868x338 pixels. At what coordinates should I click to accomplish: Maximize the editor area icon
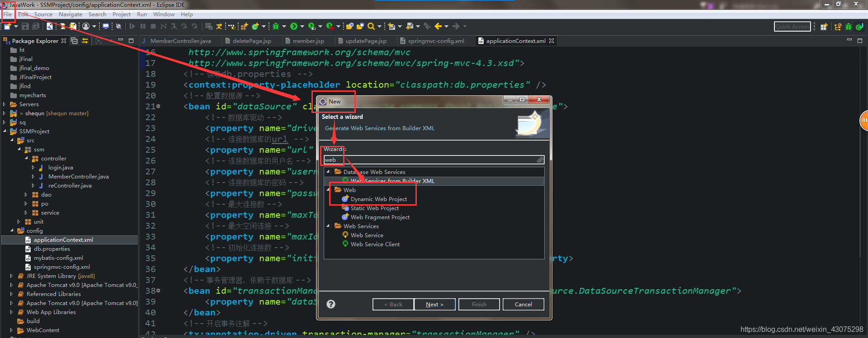[x=859, y=41]
